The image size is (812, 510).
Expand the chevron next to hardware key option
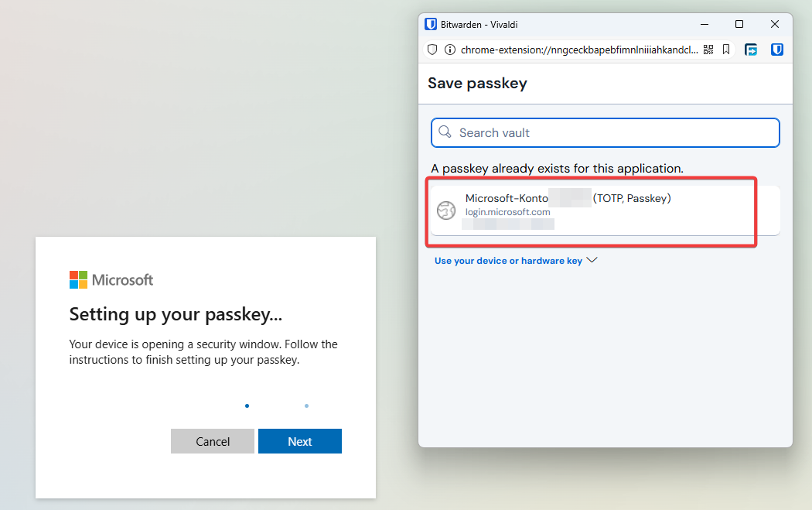592,260
